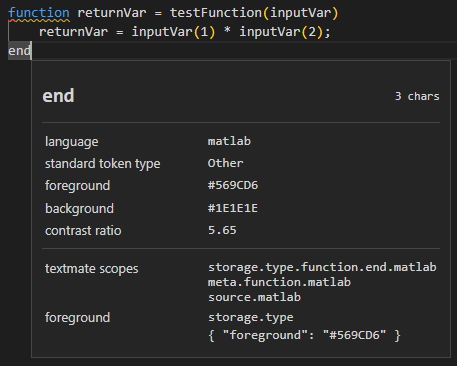Click 'inputVar(1)' in the multiplication
This screenshot has width=457, height=366.
click(x=173, y=32)
